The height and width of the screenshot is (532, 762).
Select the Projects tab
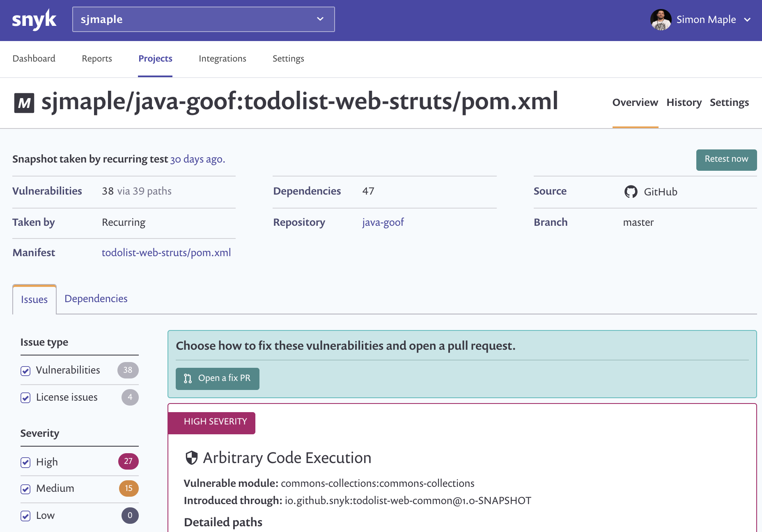155,59
